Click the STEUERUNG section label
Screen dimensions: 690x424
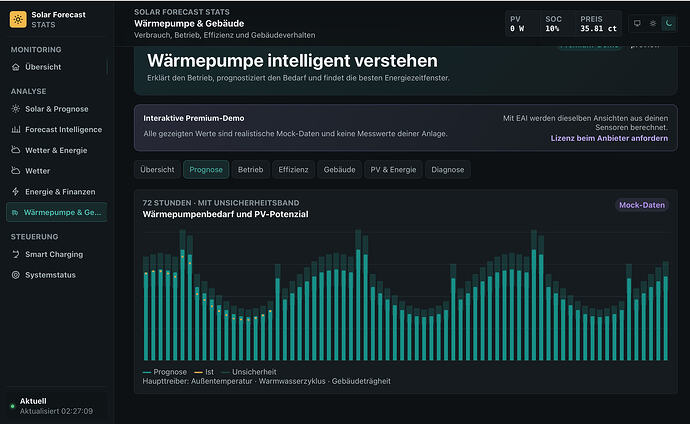click(34, 237)
